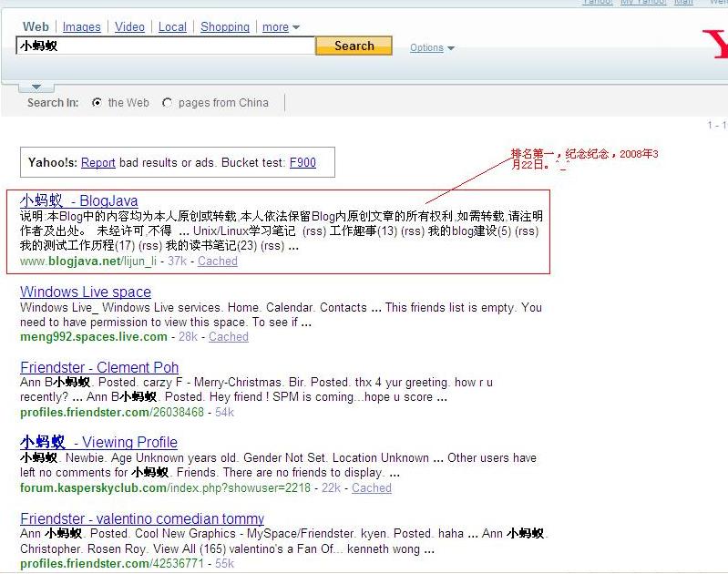Image resolution: width=728 pixels, height=574 pixels.
Task: Open the Friendster - Clement Poh result
Action: pos(99,367)
